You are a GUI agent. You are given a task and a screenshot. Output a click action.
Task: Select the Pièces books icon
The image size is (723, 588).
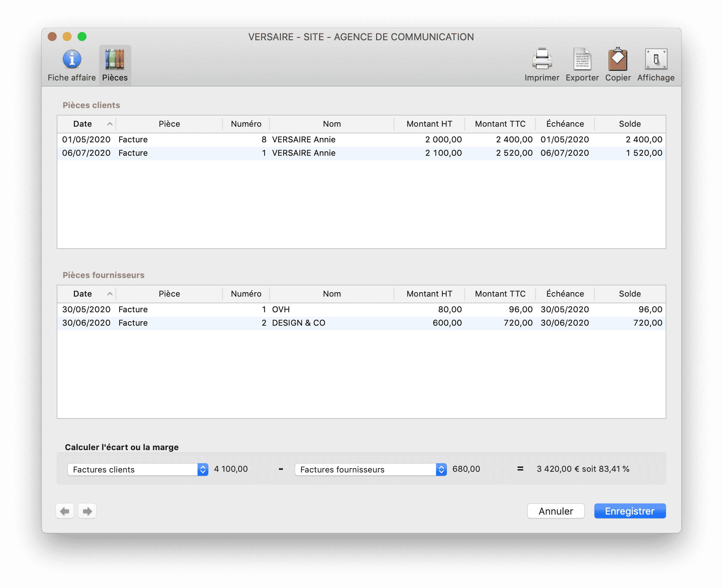click(x=115, y=60)
